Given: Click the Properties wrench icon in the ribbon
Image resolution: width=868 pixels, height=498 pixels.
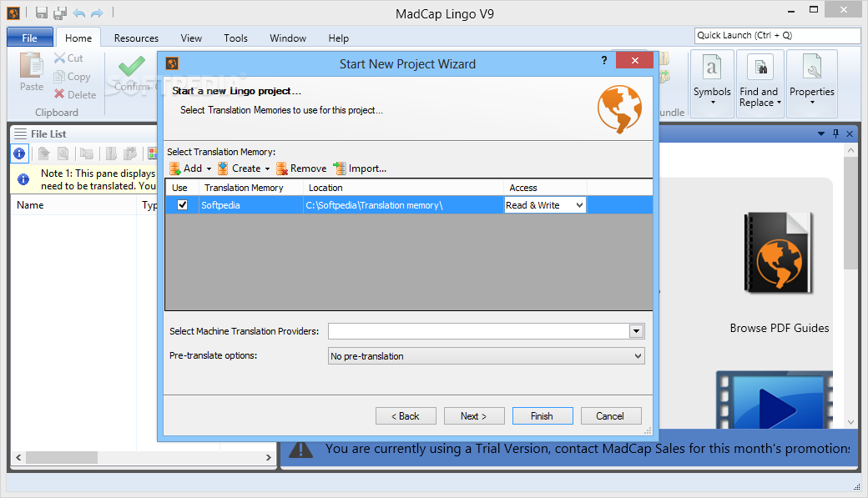Looking at the screenshot, I should point(812,68).
